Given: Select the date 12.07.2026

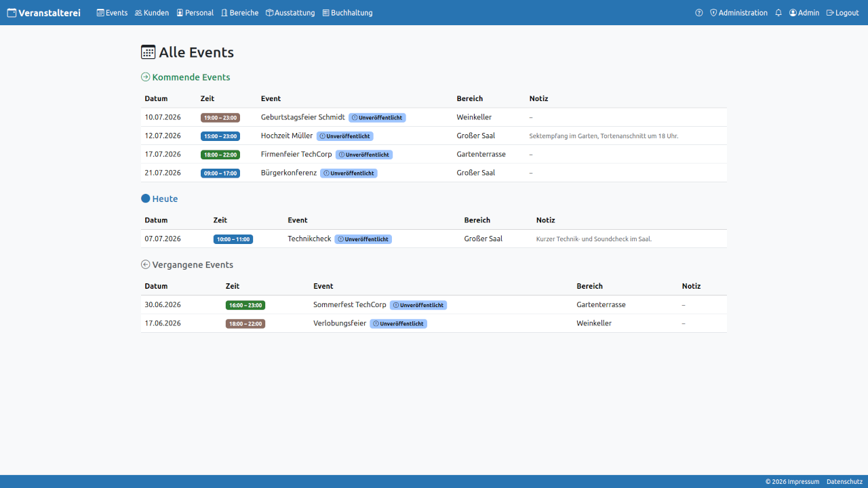Looking at the screenshot, I should pos(163,136).
